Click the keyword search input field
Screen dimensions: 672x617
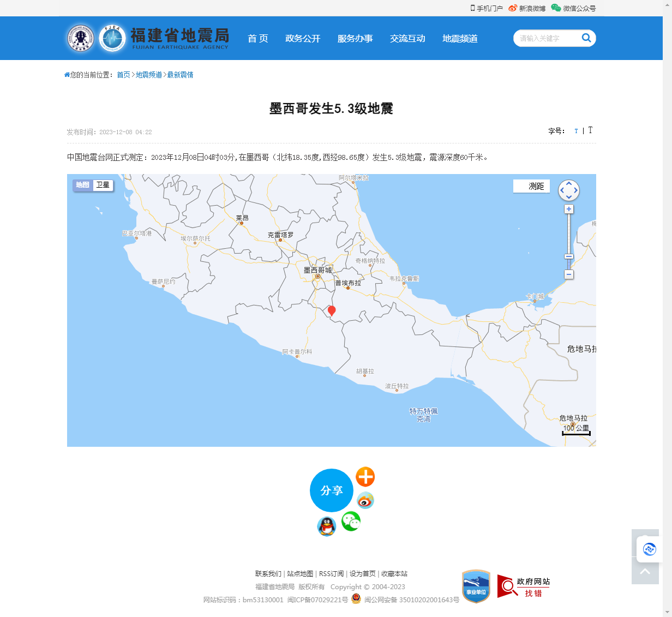click(x=545, y=38)
